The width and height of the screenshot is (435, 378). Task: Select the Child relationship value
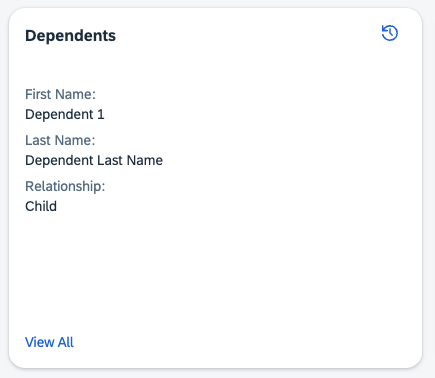point(41,206)
